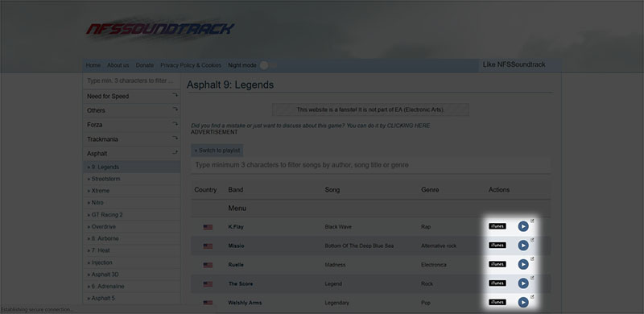The width and height of the screenshot is (644, 314).
Task: Click Like NFSSoundtrack
Action: [514, 64]
